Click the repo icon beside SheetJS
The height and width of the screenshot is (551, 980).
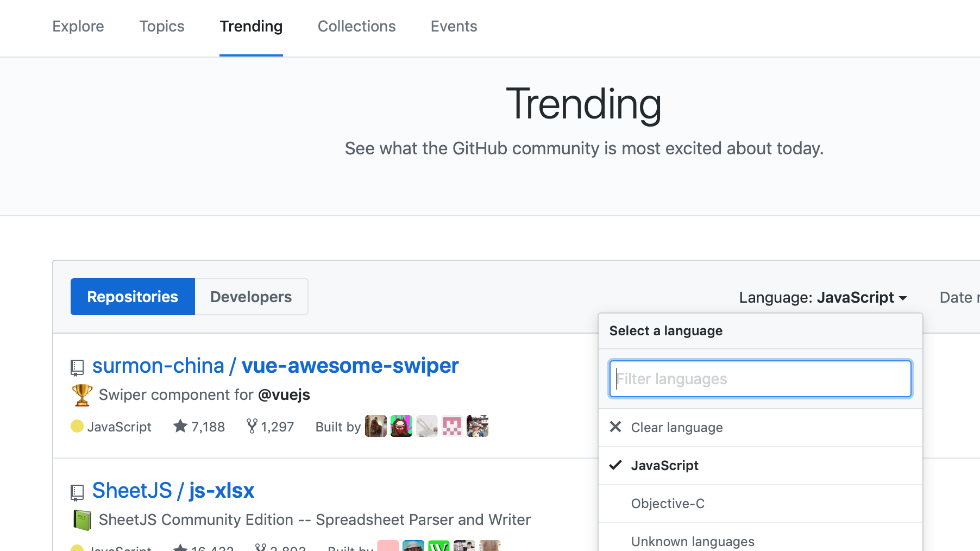coord(77,493)
